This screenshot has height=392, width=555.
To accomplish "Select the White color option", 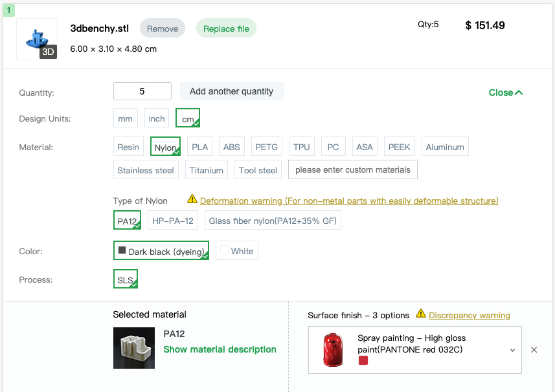I will 237,250.
